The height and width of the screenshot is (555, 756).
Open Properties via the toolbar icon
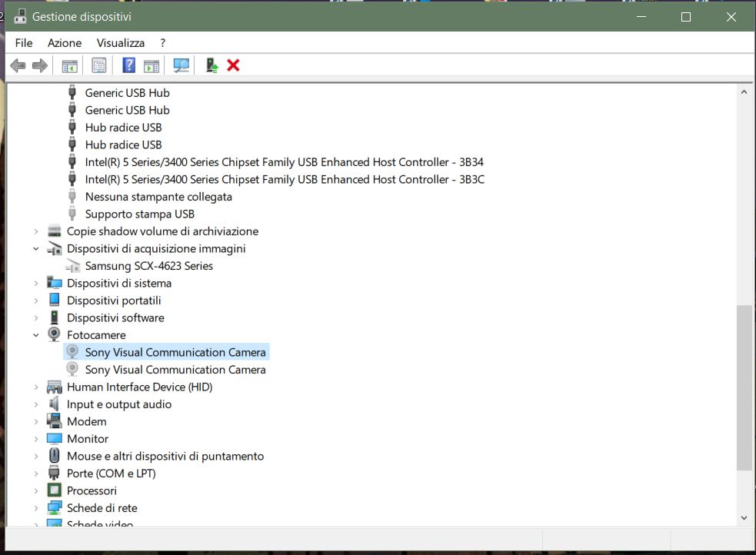tap(99, 66)
